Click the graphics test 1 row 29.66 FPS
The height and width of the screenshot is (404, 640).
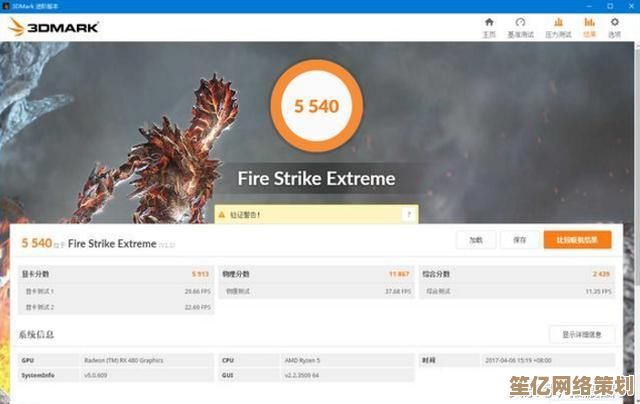pos(116,291)
